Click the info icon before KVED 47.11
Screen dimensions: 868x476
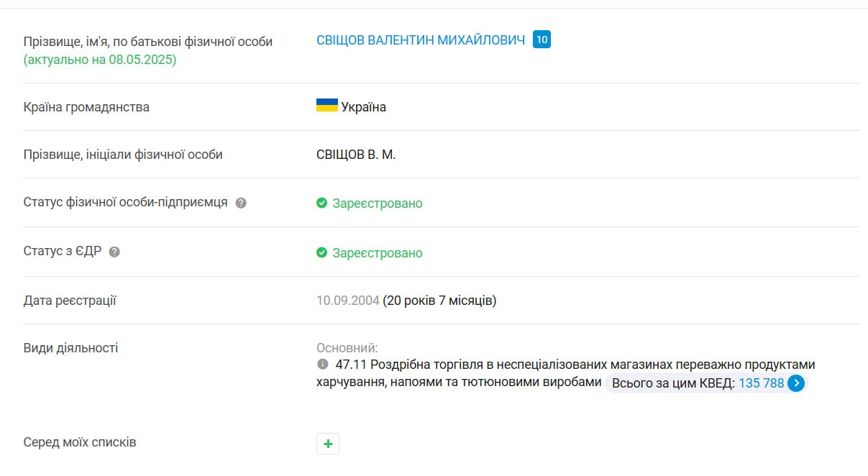click(x=323, y=365)
